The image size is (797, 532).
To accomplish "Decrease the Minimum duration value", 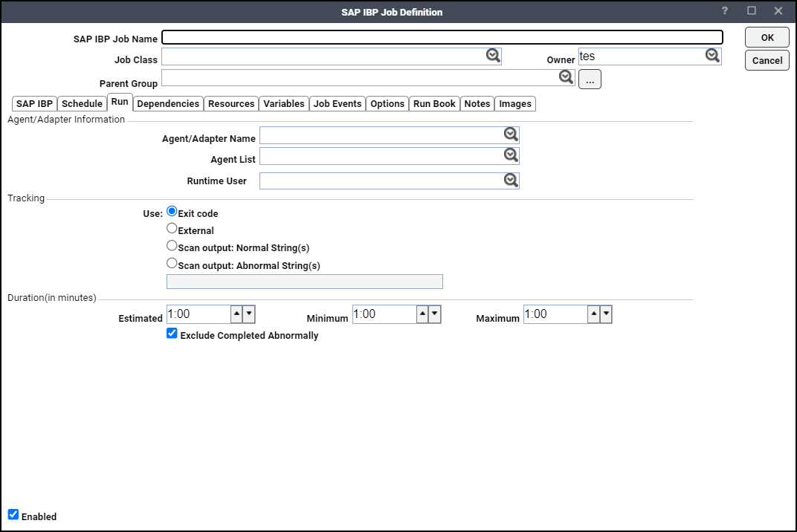I will (434, 314).
